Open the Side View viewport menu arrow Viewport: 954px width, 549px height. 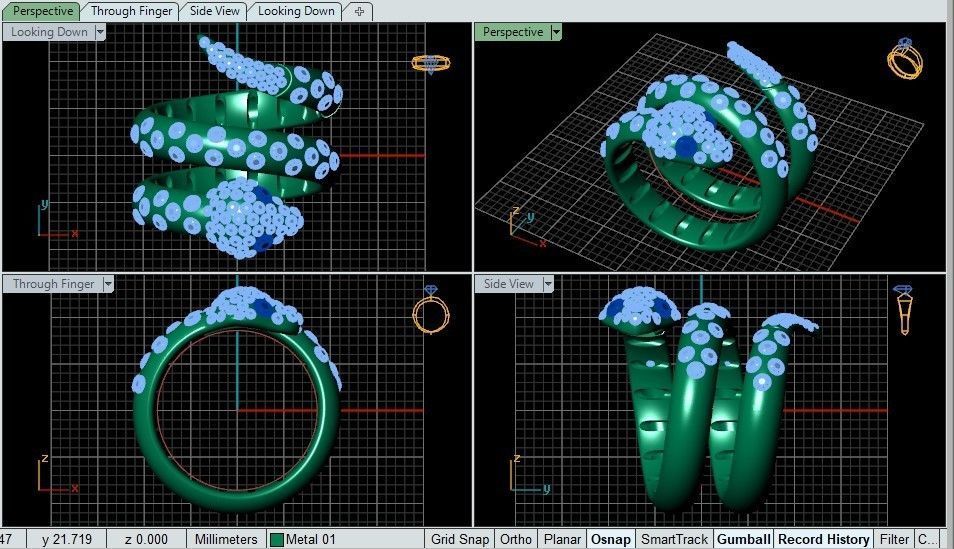548,284
